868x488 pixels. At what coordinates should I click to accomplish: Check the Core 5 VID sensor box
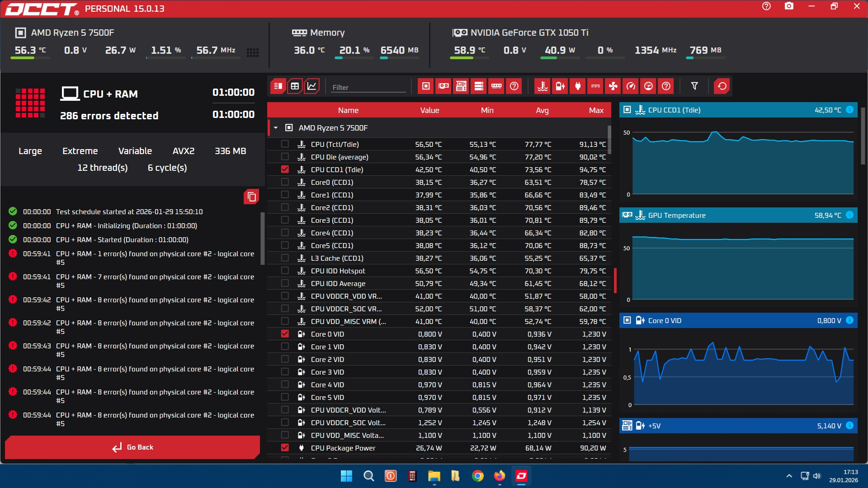click(x=285, y=397)
